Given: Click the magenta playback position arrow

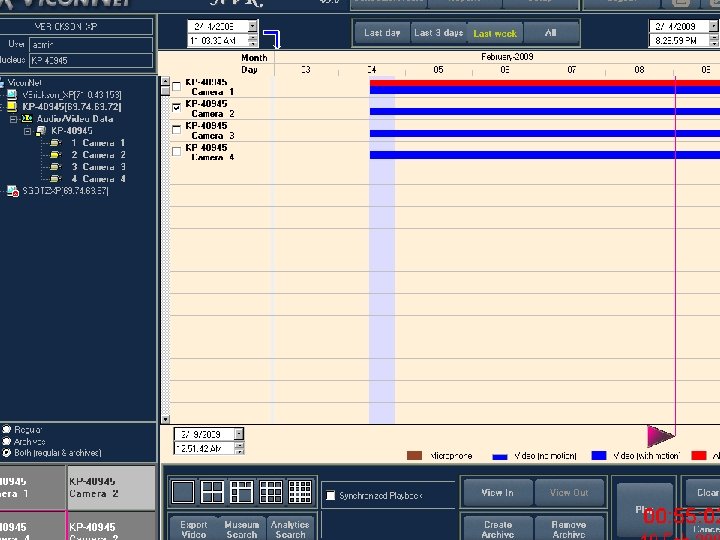Looking at the screenshot, I should pos(660,436).
